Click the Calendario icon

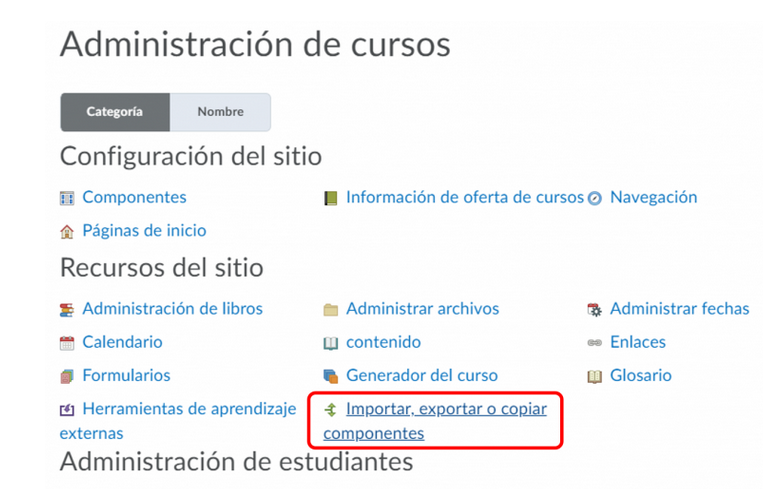click(x=67, y=343)
